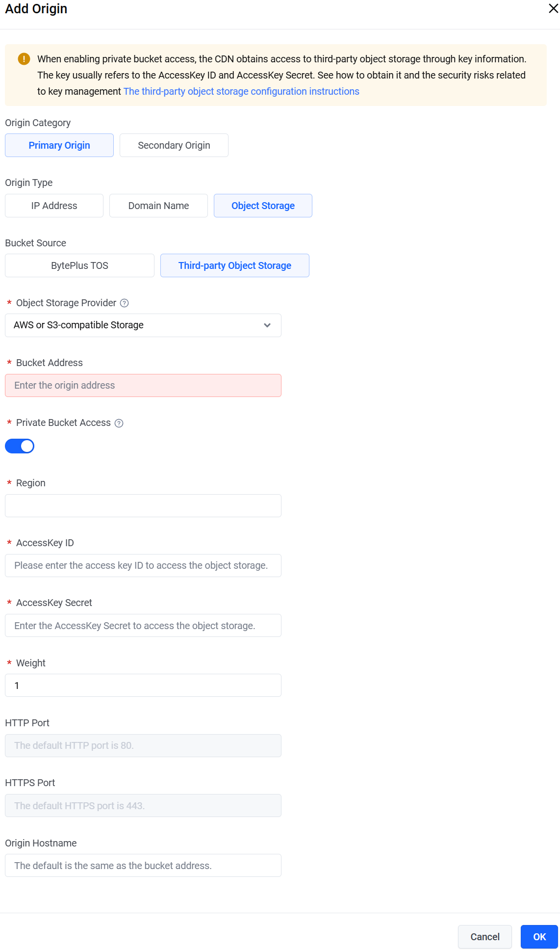The image size is (560, 951).
Task: Click the Private Bucket Access help icon
Action: click(119, 423)
